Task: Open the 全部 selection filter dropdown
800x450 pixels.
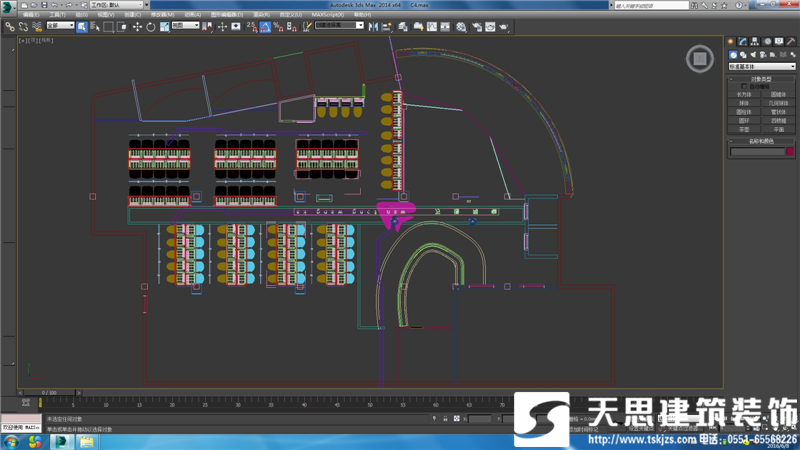Action: click(x=60, y=27)
